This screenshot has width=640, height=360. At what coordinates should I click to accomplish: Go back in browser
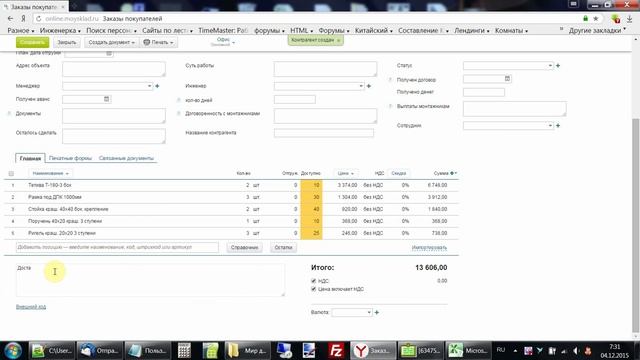point(11,19)
